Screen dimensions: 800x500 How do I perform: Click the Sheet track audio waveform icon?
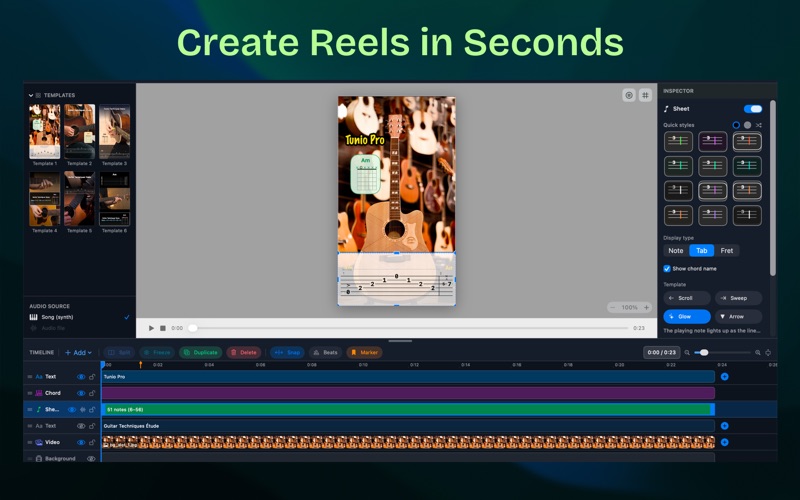83,409
